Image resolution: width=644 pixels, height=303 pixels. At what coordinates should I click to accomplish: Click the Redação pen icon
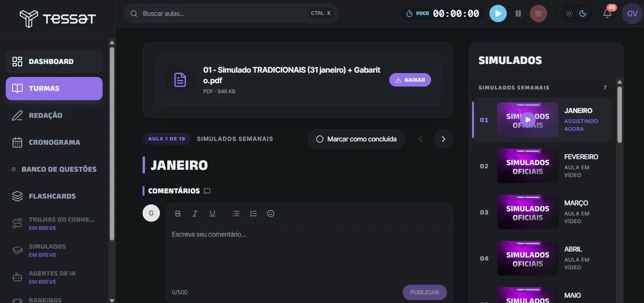coord(17,115)
